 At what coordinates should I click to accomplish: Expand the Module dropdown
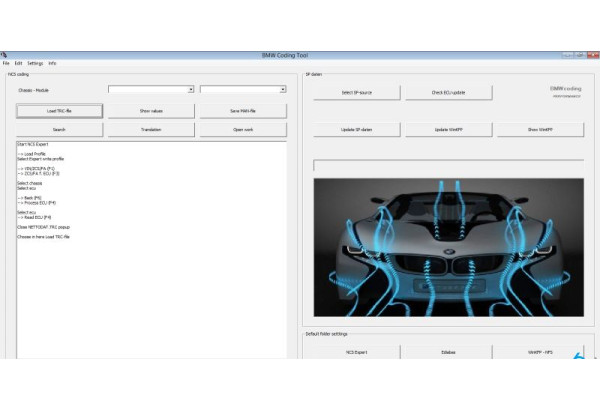click(283, 89)
